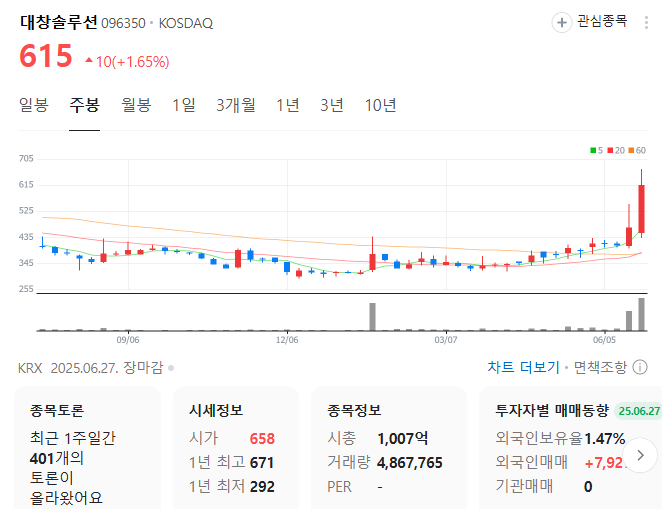Screen dimensions: 662x509
Task: Click the 2025.06.27. 장마감 status text
Action: pos(107,368)
